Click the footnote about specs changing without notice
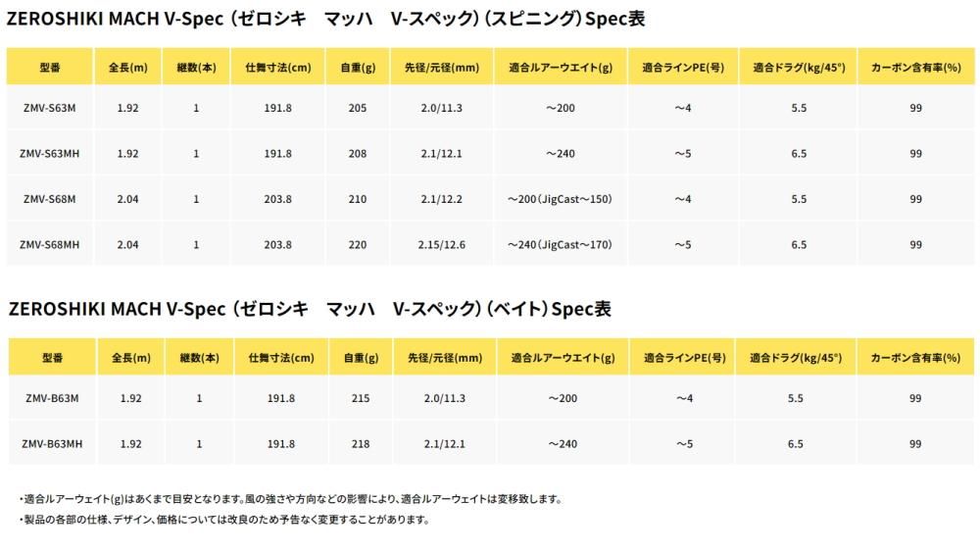Screen dimensions: 980x552 [x=223, y=520]
